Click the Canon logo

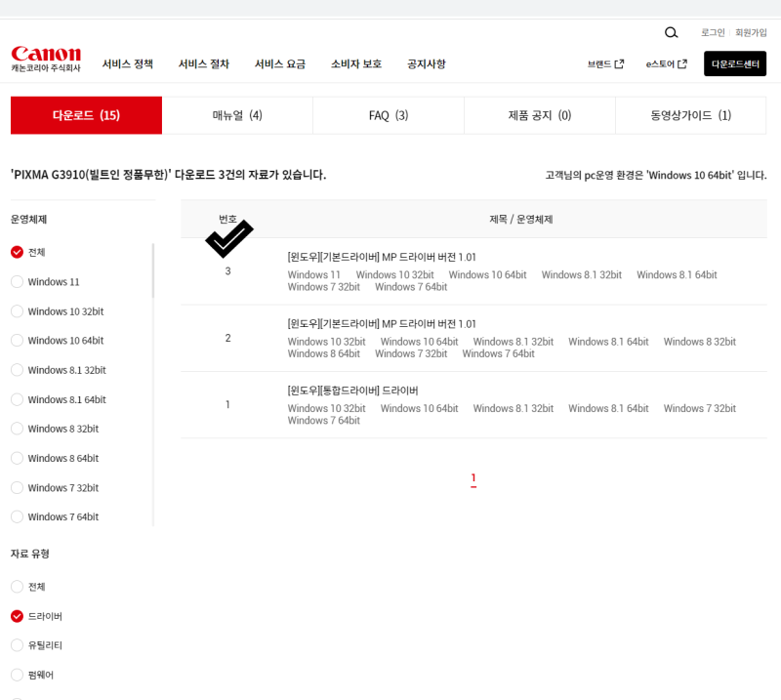coord(45,57)
